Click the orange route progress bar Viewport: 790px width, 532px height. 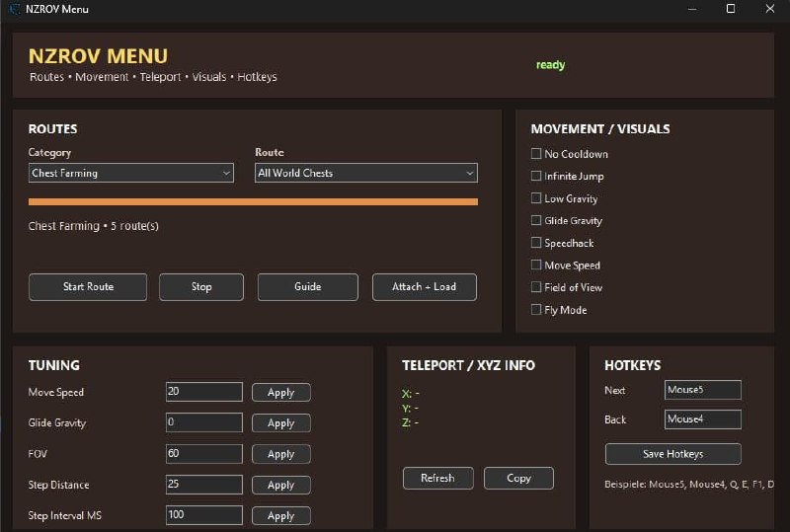(x=253, y=201)
